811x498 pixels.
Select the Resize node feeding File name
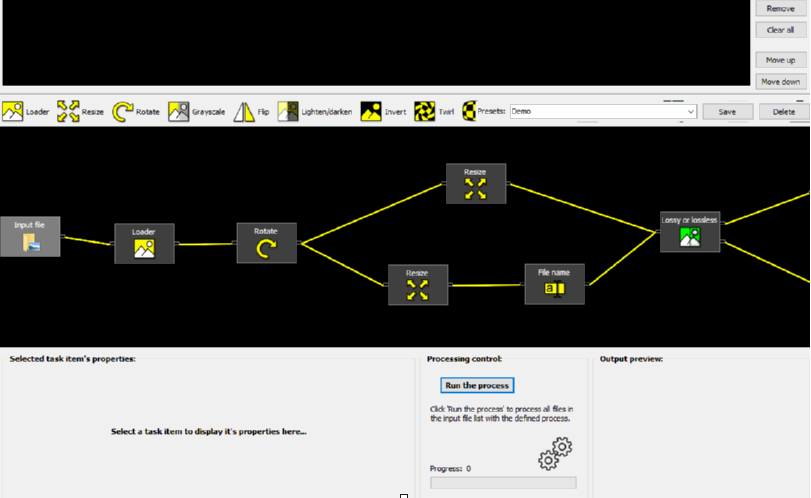tap(418, 285)
